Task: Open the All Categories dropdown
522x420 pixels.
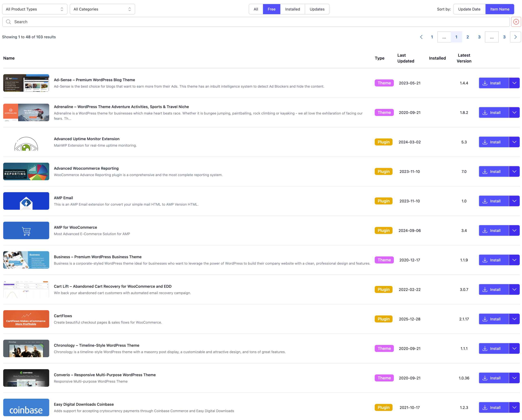Action: pos(102,9)
